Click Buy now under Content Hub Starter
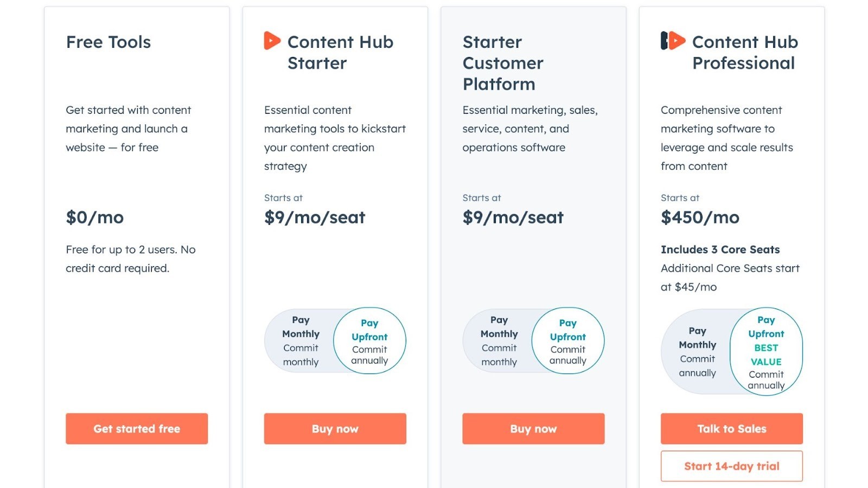Screen dimensions: 868x488 [334, 428]
